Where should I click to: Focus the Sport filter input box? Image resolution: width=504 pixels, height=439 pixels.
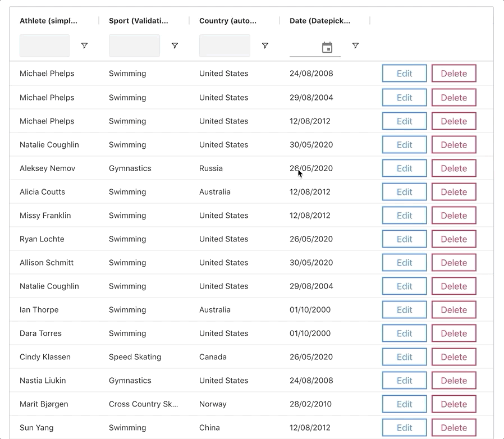[134, 45]
